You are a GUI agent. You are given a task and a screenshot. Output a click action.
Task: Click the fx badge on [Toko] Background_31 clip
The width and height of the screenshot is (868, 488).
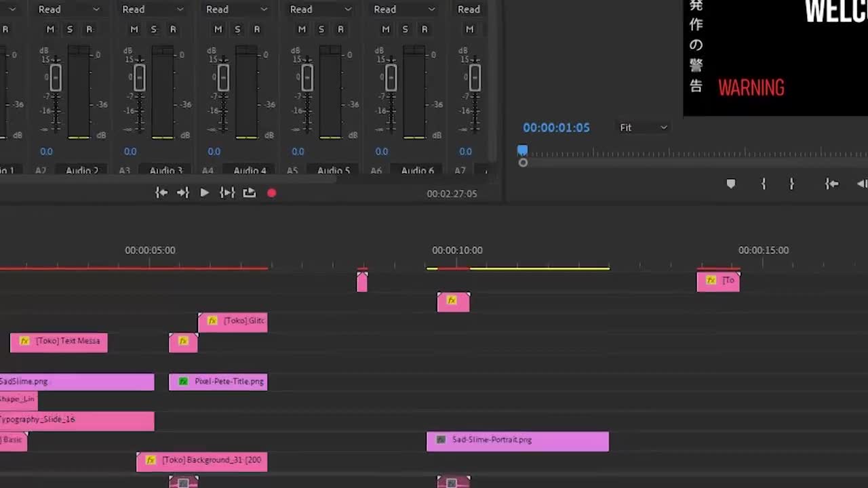pyautogui.click(x=151, y=460)
